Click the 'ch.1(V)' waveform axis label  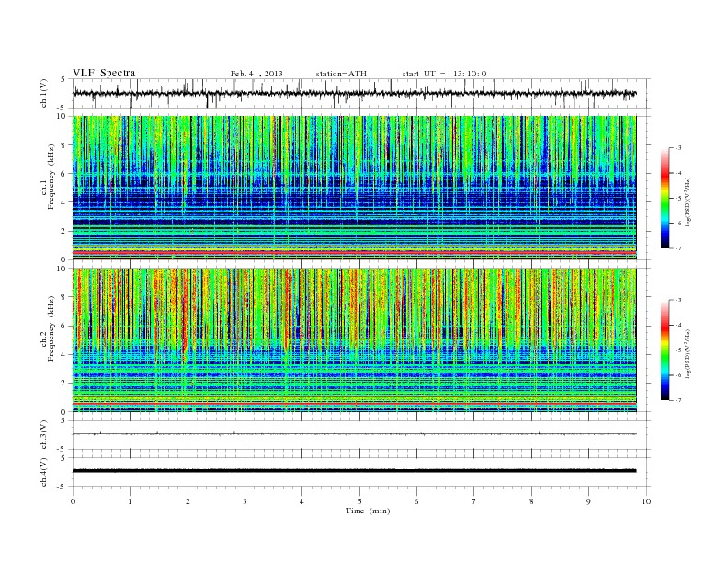pyautogui.click(x=44, y=93)
